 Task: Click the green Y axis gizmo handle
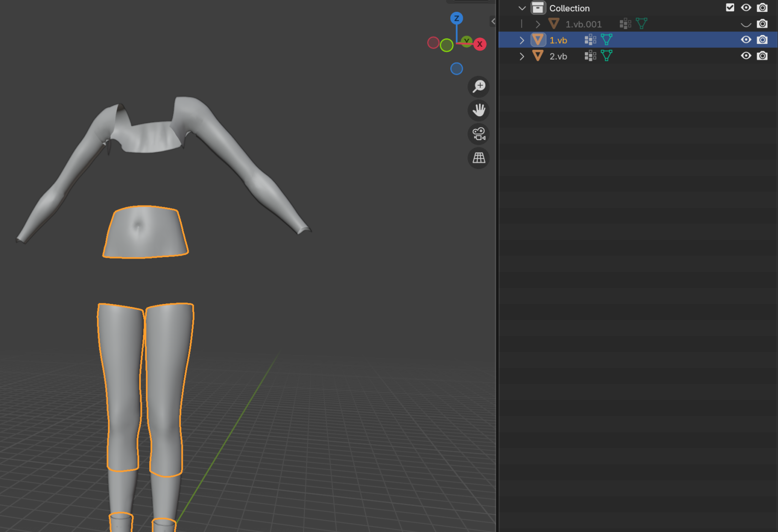point(467,41)
